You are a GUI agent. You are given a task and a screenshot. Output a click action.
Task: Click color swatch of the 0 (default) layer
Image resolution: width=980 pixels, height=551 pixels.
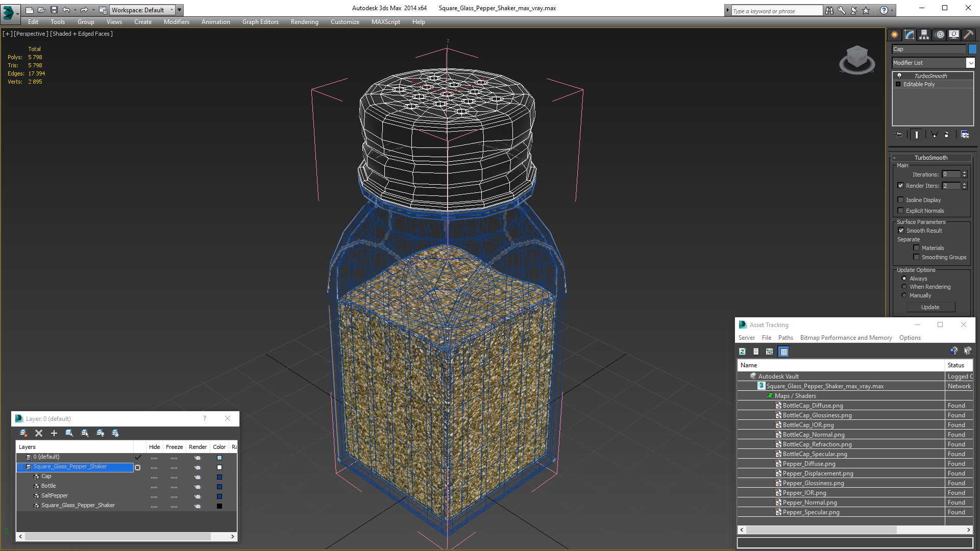(x=219, y=458)
